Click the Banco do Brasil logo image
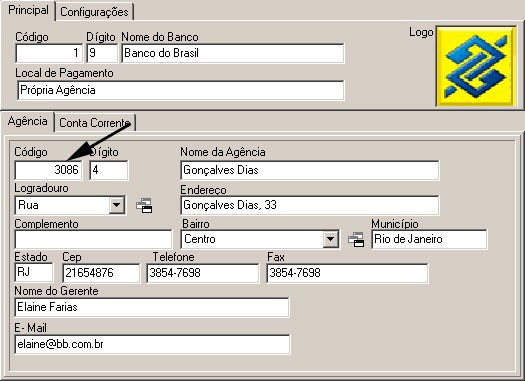 pyautogui.click(x=476, y=66)
